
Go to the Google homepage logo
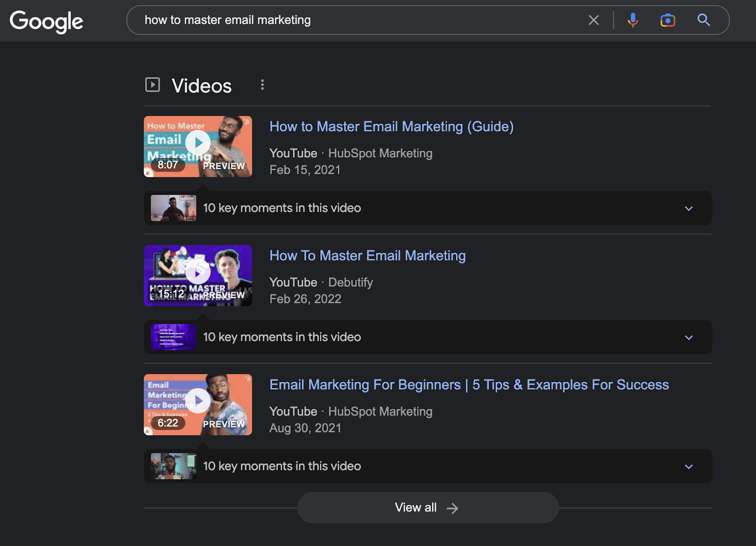coord(46,21)
